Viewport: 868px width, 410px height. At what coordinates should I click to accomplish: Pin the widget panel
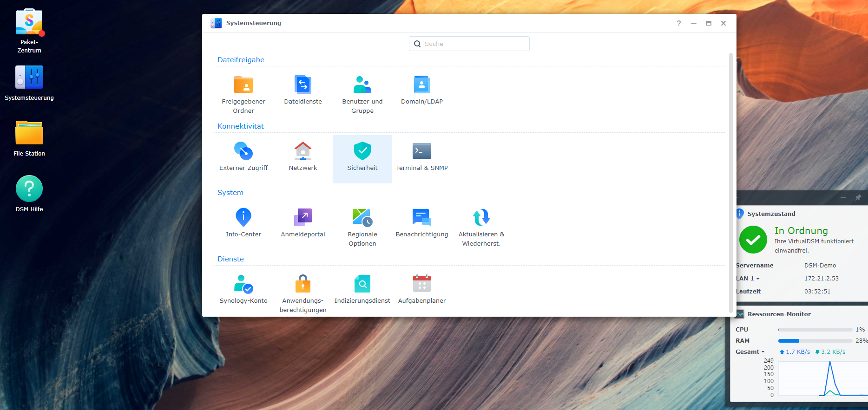(x=858, y=198)
